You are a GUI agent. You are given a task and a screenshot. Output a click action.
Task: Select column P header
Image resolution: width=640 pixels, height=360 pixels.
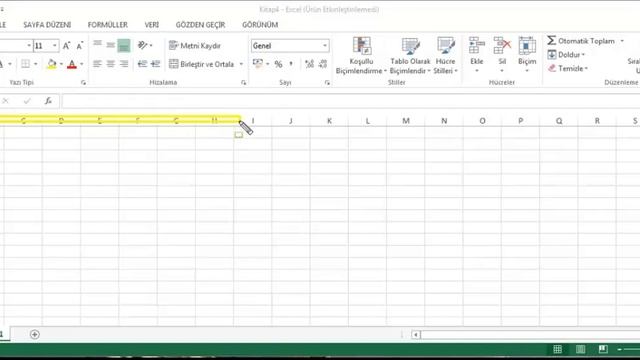point(520,121)
